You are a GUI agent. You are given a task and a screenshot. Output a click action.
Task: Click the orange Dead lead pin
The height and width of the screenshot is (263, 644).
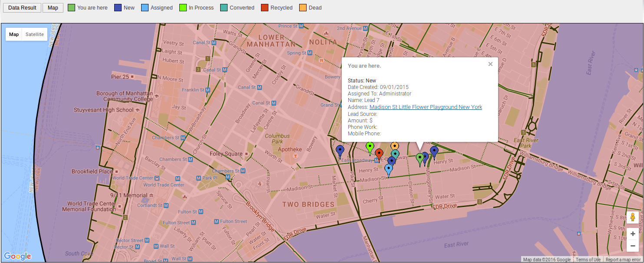click(395, 146)
